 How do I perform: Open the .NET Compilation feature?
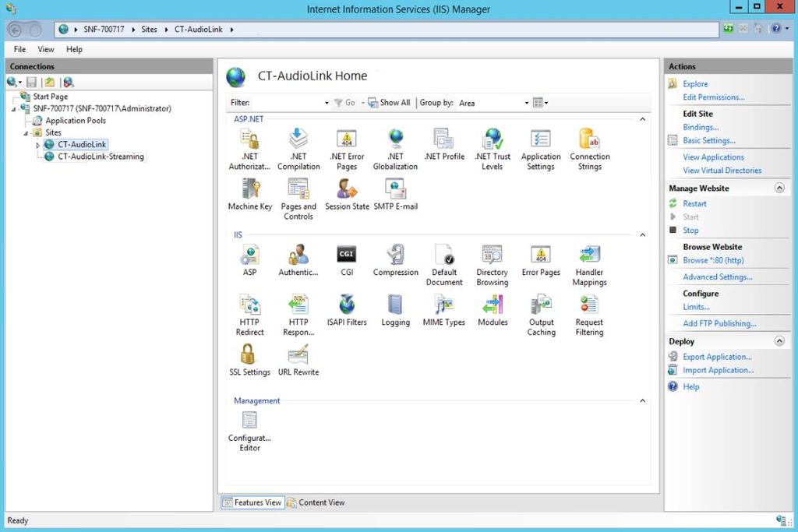click(298, 149)
